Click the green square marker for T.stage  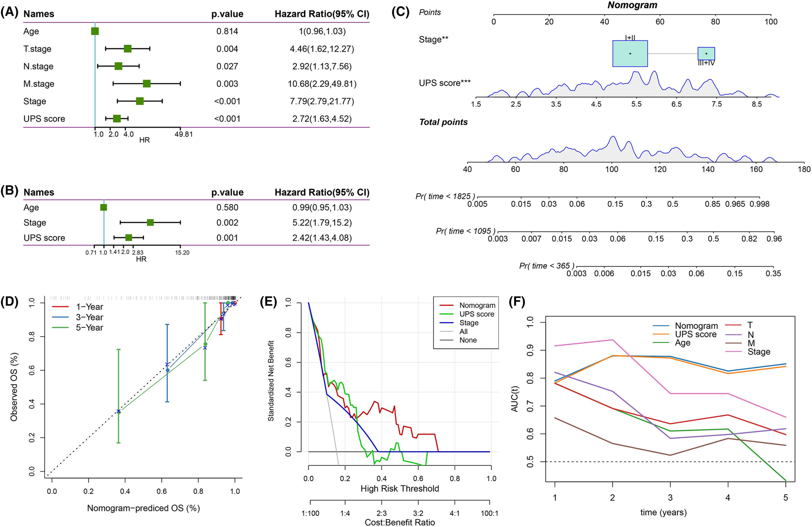pos(127,48)
